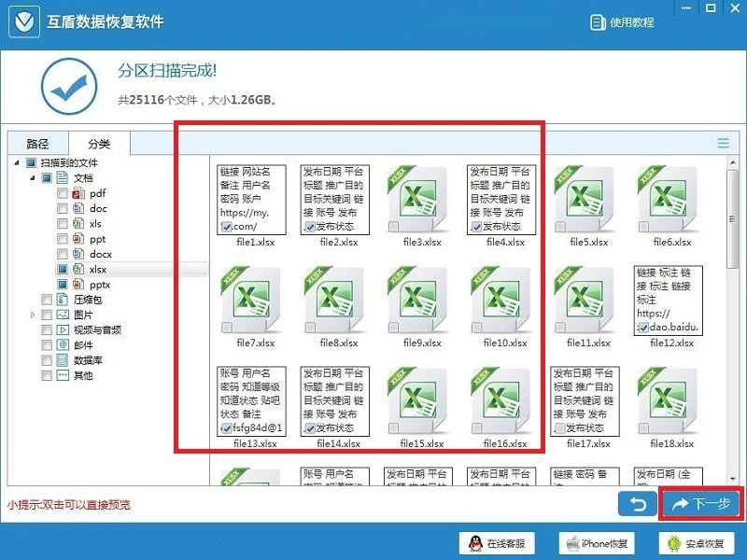Viewport: 747px width, 560px height.
Task: Collapse the 文档 tree node
Action: point(33,178)
